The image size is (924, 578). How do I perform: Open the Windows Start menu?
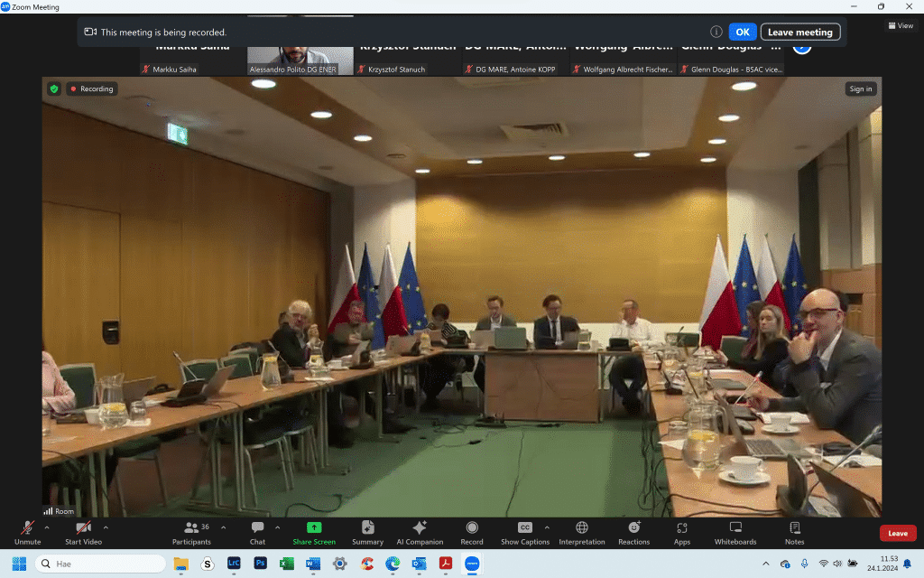(19, 564)
